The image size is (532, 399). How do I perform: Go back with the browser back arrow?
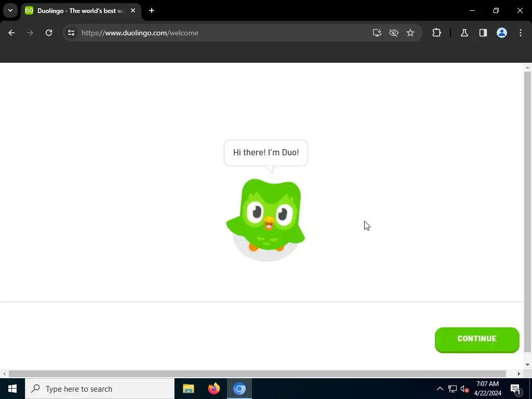(11, 33)
